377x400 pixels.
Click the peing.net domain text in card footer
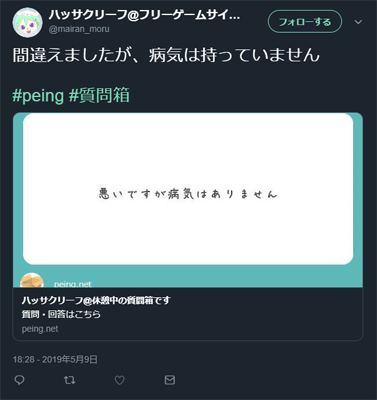click(40, 329)
